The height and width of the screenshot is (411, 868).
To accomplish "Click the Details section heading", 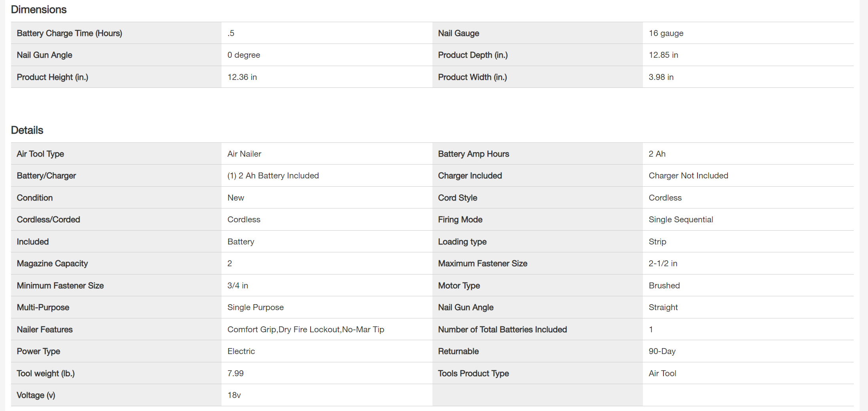I will (x=27, y=130).
